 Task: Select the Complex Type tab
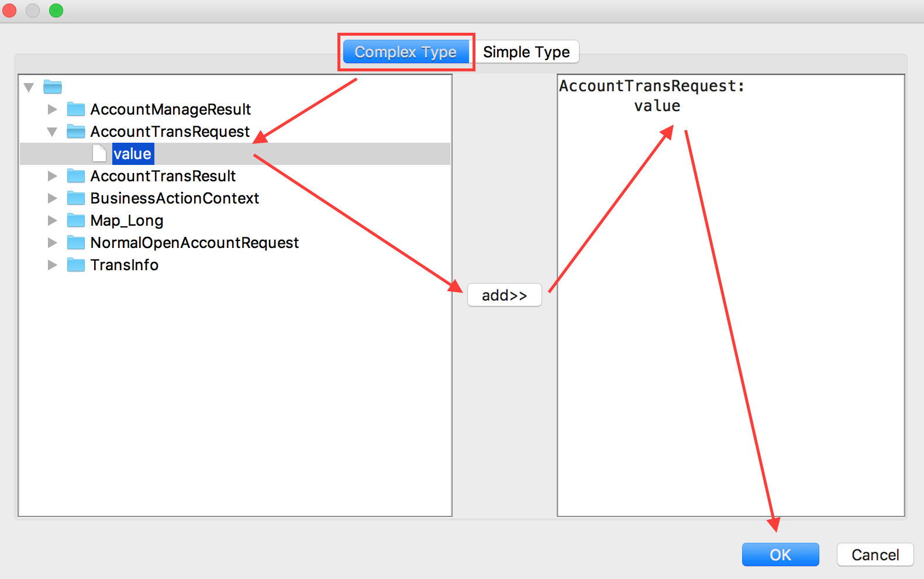pyautogui.click(x=405, y=51)
